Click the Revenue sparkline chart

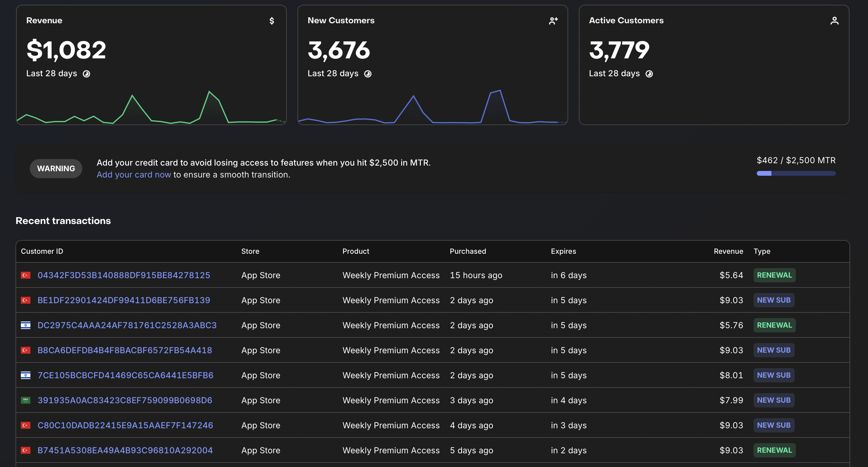(x=151, y=107)
